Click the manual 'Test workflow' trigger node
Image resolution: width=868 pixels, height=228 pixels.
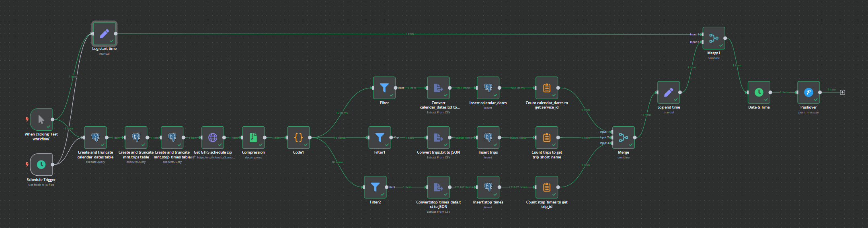point(41,119)
